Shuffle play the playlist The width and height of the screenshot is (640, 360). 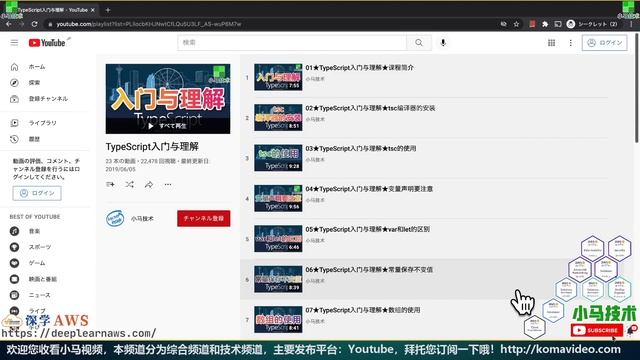tap(129, 184)
